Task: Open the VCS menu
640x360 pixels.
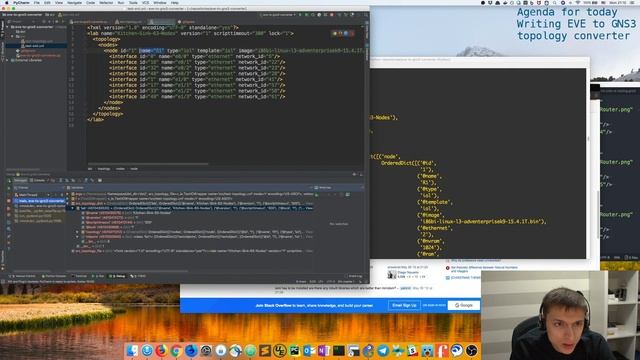Action: point(145,2)
